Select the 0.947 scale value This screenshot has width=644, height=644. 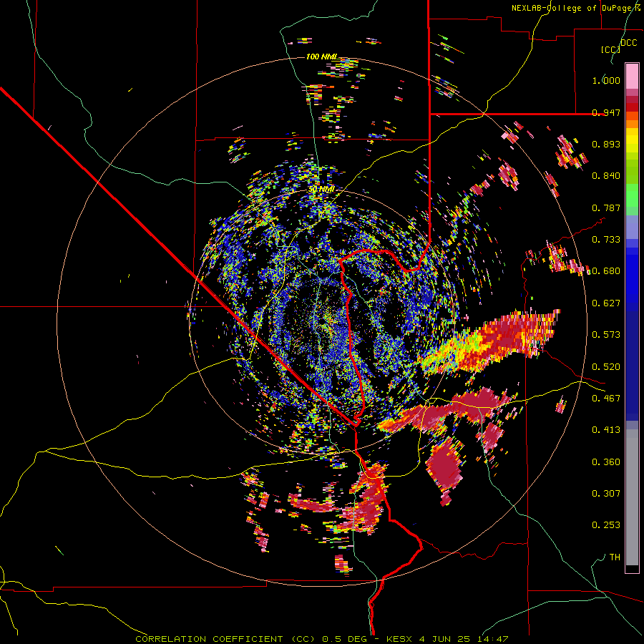coord(606,112)
